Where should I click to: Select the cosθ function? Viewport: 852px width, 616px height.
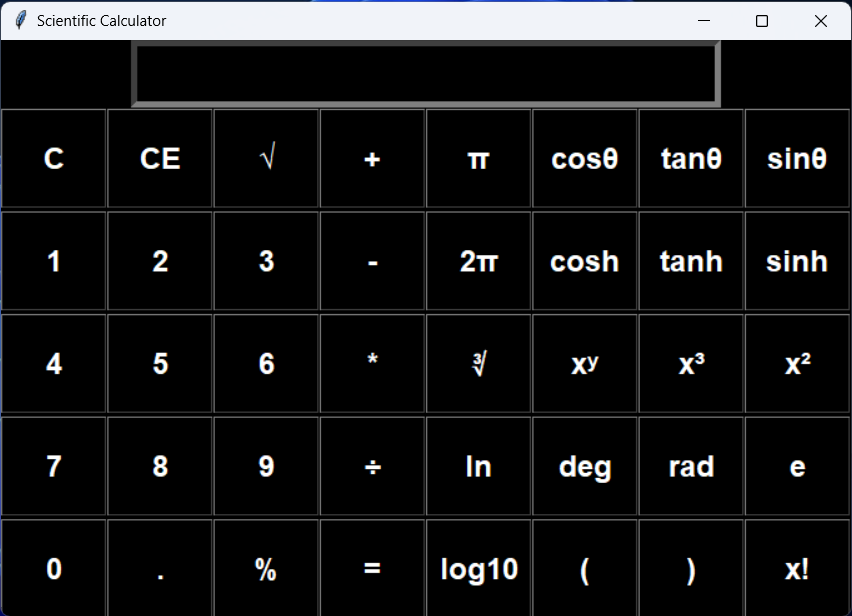[584, 158]
